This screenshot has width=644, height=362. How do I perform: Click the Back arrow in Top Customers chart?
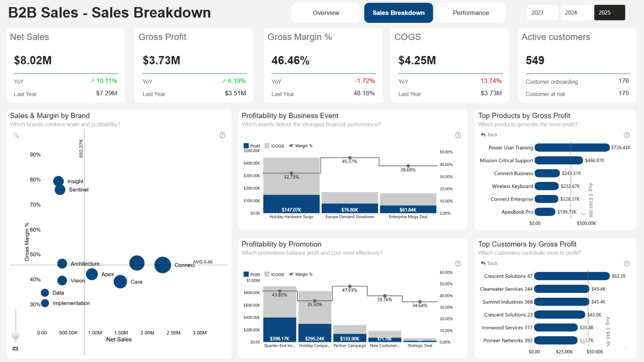coord(483,263)
